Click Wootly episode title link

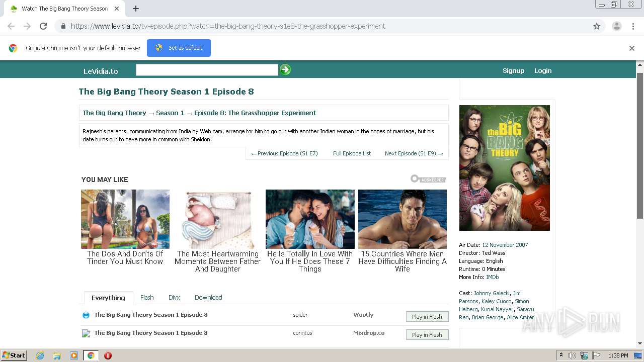point(151,315)
